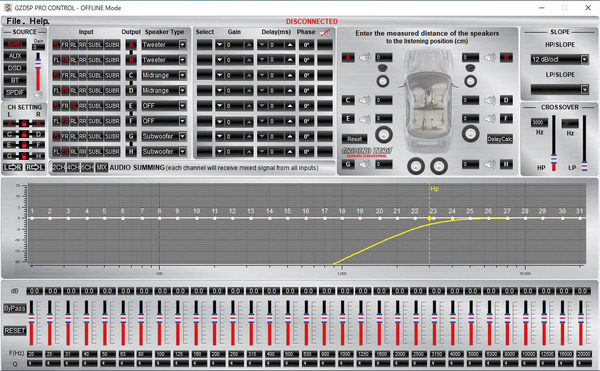Screen dimensions: 600x371
Task: Click the speaker A distance input field
Action: 383,58
